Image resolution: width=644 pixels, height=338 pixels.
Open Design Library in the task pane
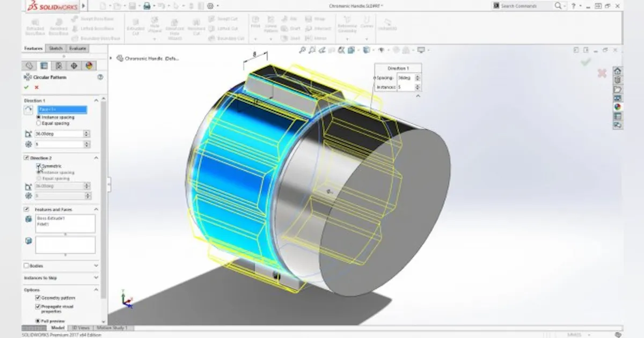618,80
